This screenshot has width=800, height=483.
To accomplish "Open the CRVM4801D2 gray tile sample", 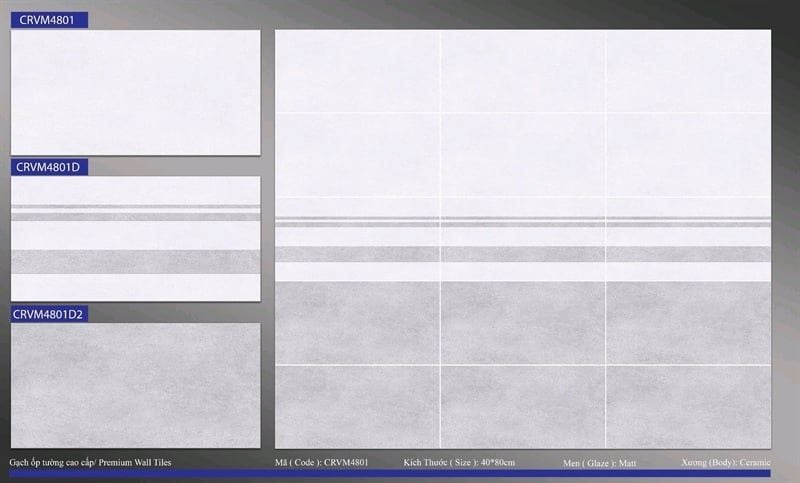I will 136,386.
